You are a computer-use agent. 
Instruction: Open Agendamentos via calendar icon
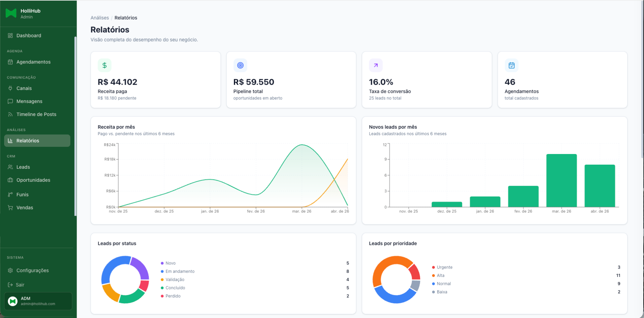tap(10, 62)
